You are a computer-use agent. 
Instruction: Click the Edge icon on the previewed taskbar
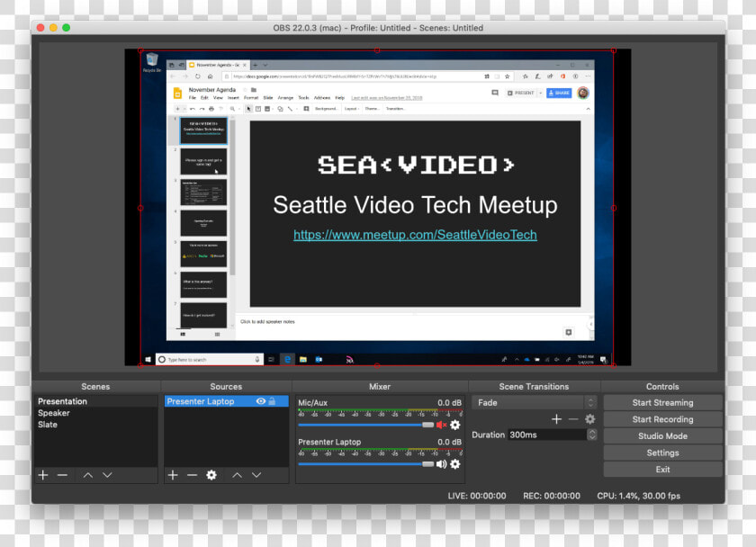(x=287, y=360)
